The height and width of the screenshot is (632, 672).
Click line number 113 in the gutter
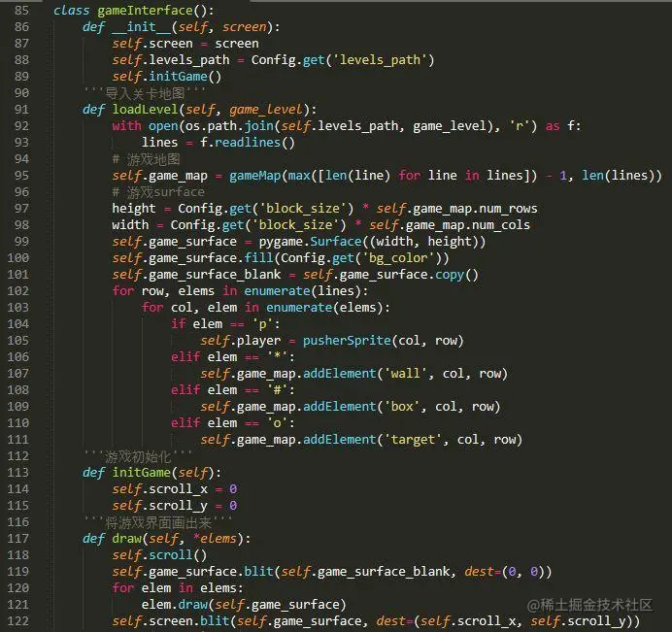pyautogui.click(x=18, y=472)
